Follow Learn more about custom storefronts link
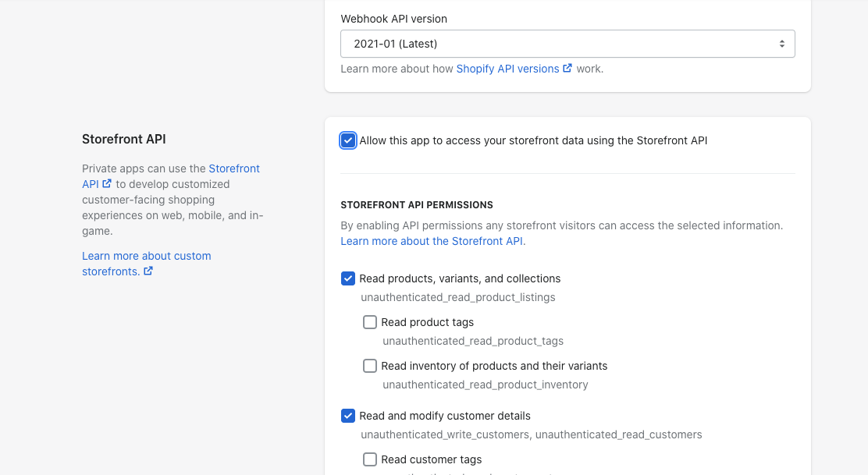The width and height of the screenshot is (868, 475). (146, 256)
